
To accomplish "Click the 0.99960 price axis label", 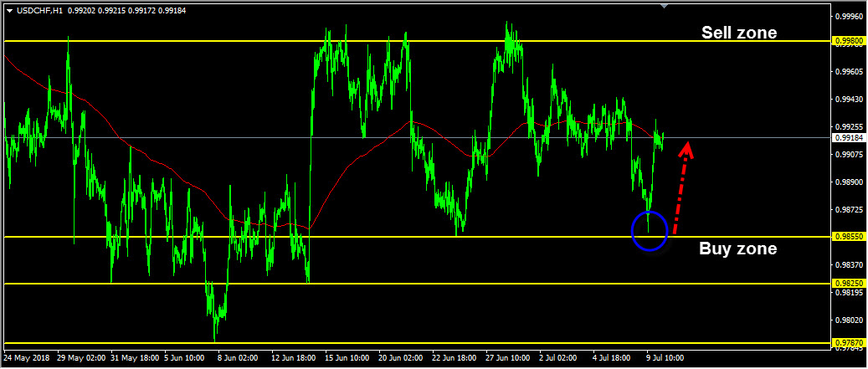I will (x=848, y=16).
